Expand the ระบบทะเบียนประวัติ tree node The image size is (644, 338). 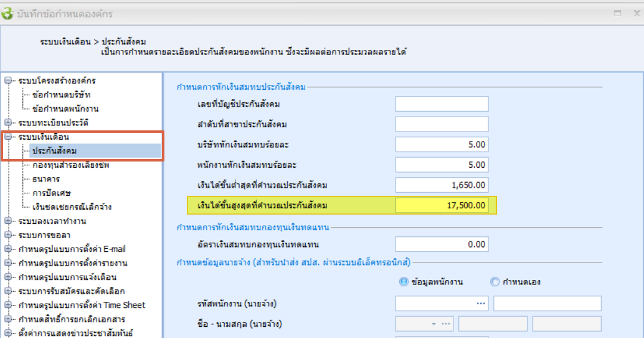(8, 122)
